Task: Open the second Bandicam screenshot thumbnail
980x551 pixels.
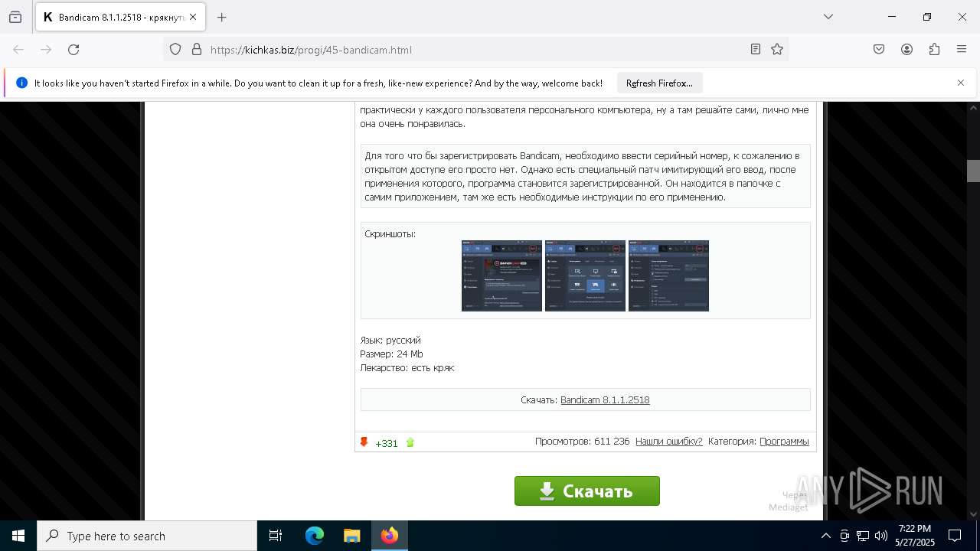Action: pyautogui.click(x=585, y=275)
